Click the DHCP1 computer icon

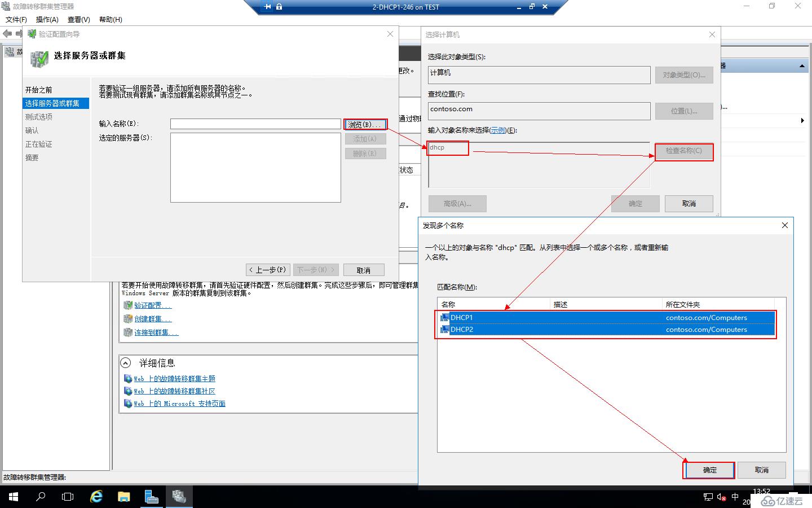point(445,318)
